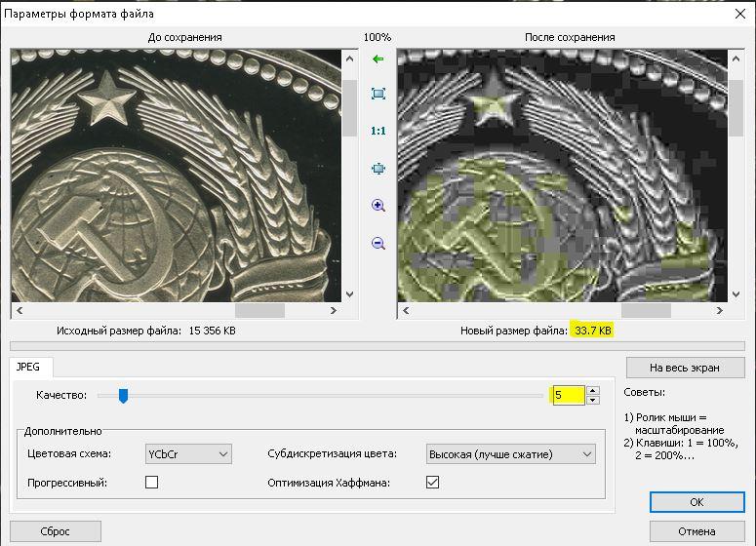The height and width of the screenshot is (546, 756).
Task: Click up arrow of left preview scrollbar
Action: (x=350, y=58)
